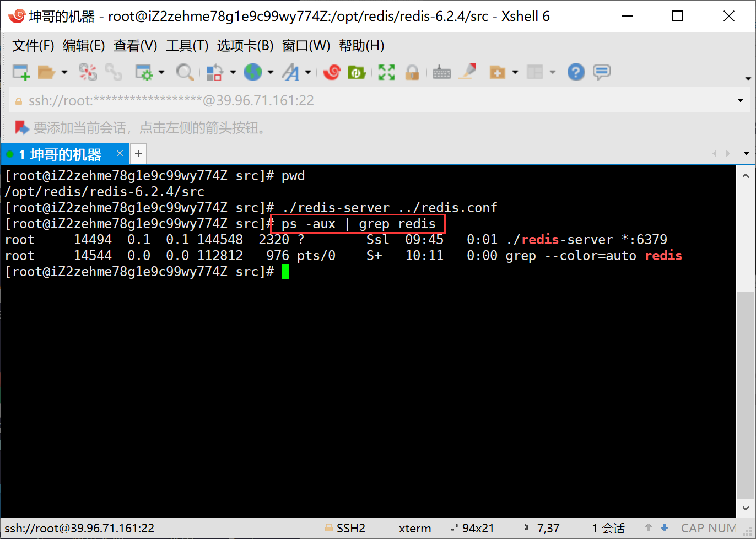Open the 帮助(H) menu
Screen dimensions: 756x539
coord(361,46)
